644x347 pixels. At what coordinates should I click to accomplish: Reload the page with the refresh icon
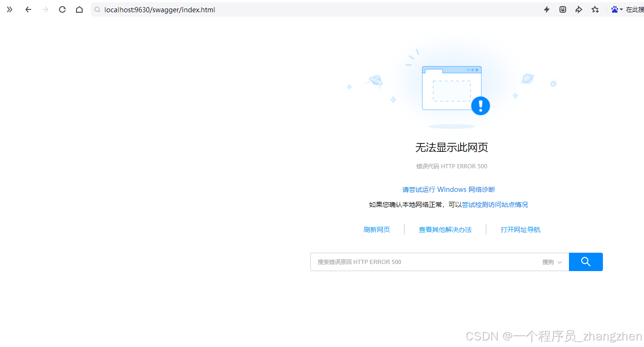click(62, 9)
